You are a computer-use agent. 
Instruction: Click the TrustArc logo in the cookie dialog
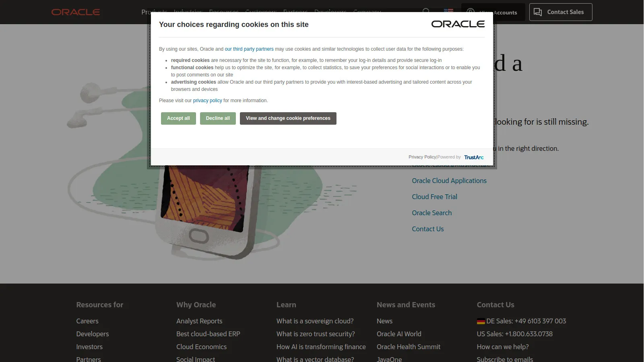click(473, 157)
